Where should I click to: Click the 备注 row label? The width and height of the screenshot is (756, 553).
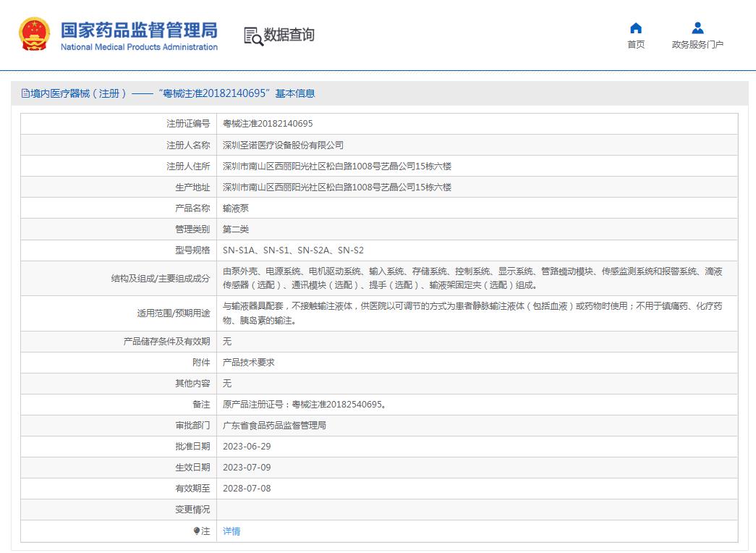coord(201,405)
